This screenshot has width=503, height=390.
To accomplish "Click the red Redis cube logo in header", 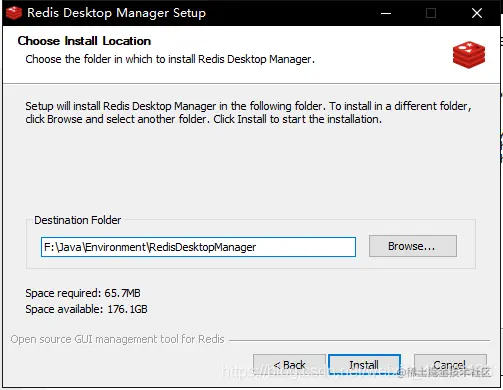I will (x=469, y=55).
